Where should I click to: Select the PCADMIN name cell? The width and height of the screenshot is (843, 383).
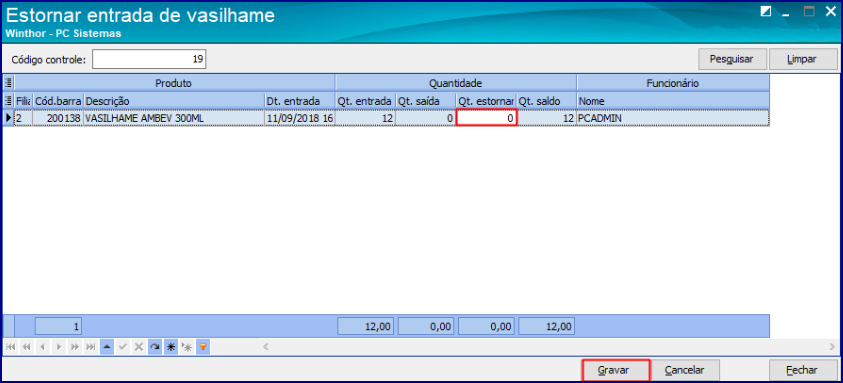[x=673, y=118]
